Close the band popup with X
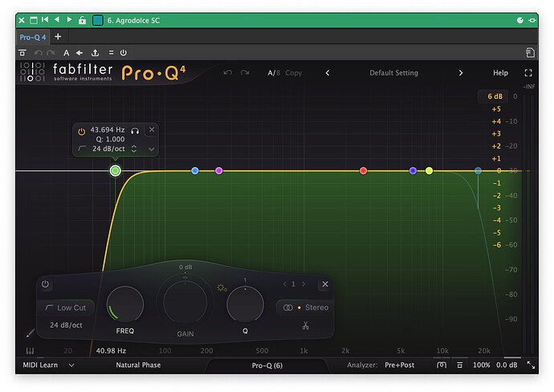The height and width of the screenshot is (392, 554). (x=152, y=129)
